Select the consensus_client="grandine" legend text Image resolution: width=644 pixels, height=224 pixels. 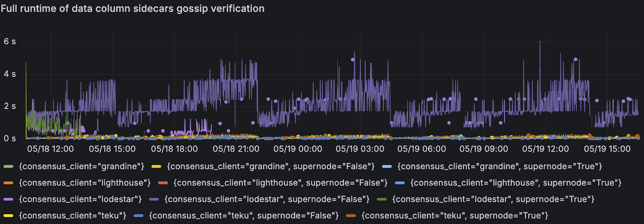[x=81, y=166]
